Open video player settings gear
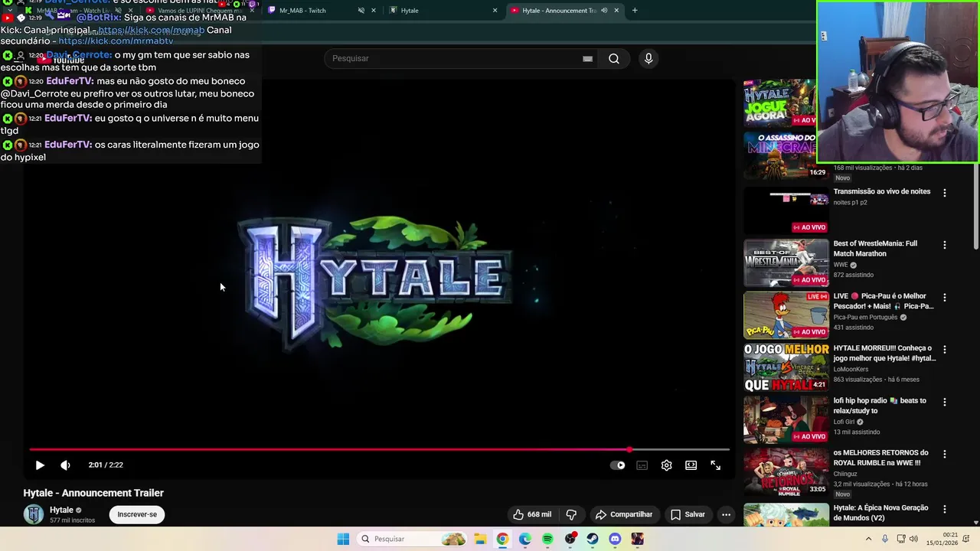 [666, 465]
